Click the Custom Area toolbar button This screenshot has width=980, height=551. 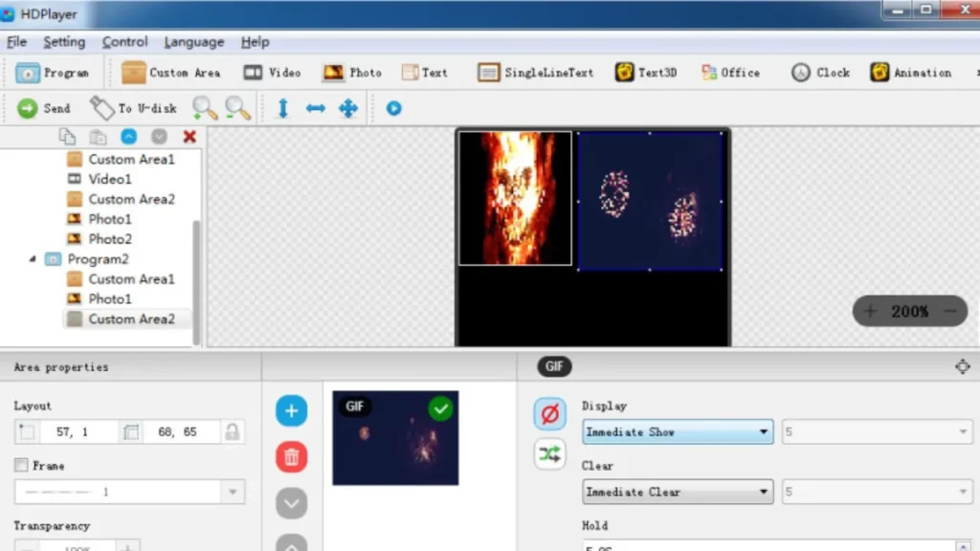(171, 73)
